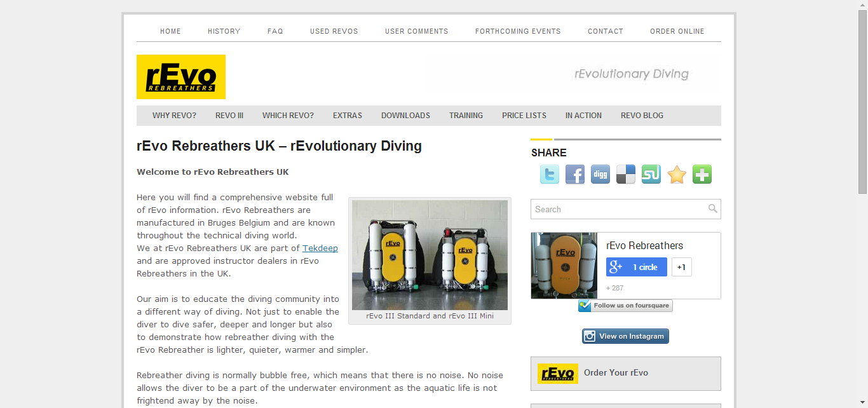Open the PRICE LISTS menu

[x=524, y=116]
